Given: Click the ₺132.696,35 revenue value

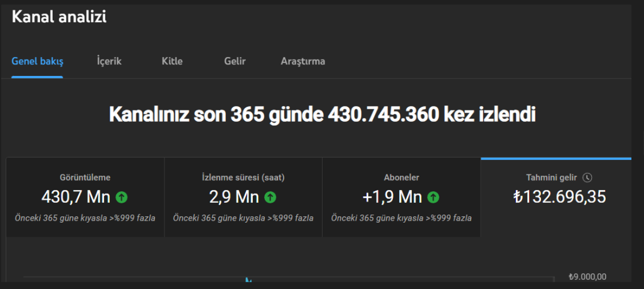Looking at the screenshot, I should click(559, 197).
